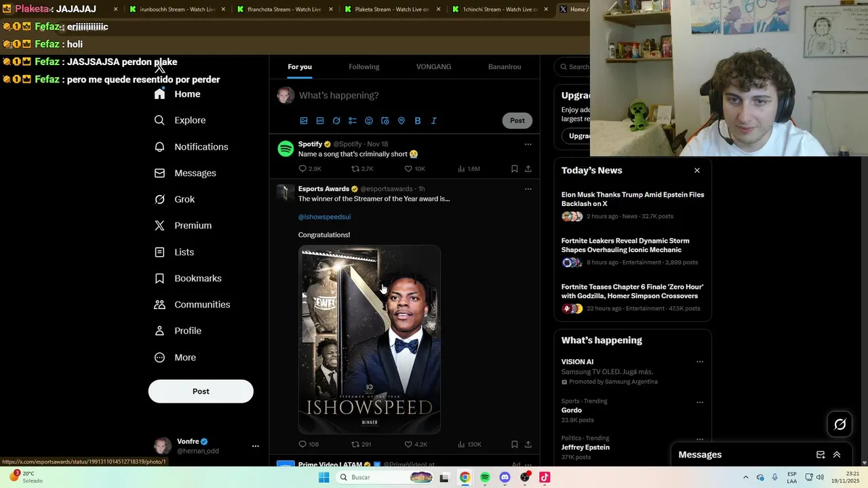This screenshot has height=488, width=868.
Task: Switch to the Following tab
Action: pos(364,66)
